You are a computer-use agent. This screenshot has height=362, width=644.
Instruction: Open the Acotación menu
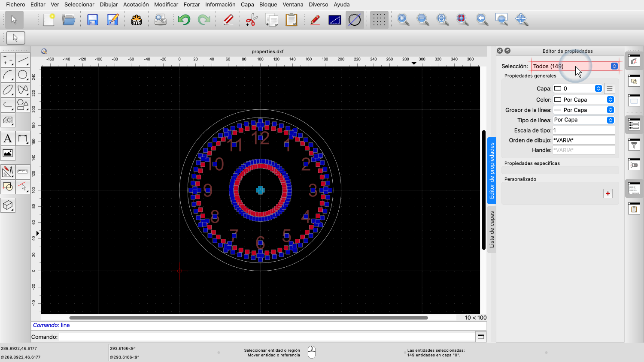click(x=136, y=4)
